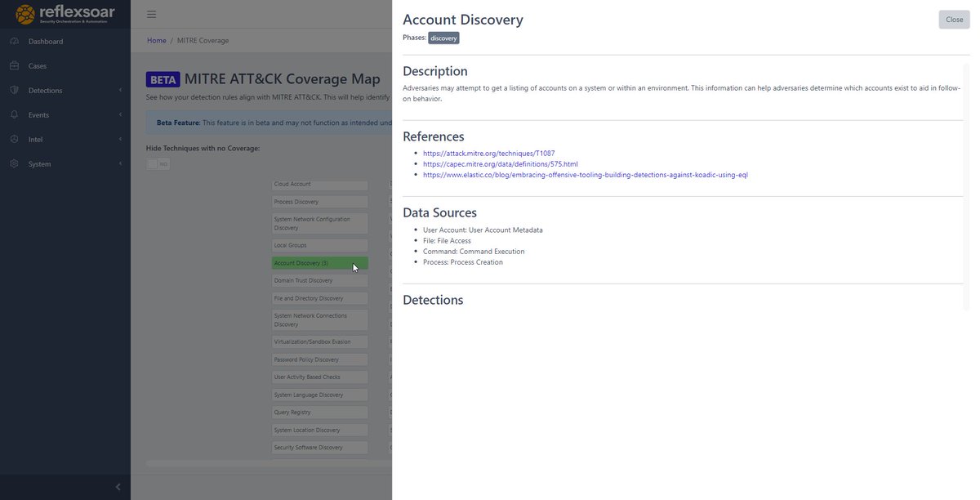The width and height of the screenshot is (980, 500).
Task: Click the Events bell icon
Action: point(13,114)
